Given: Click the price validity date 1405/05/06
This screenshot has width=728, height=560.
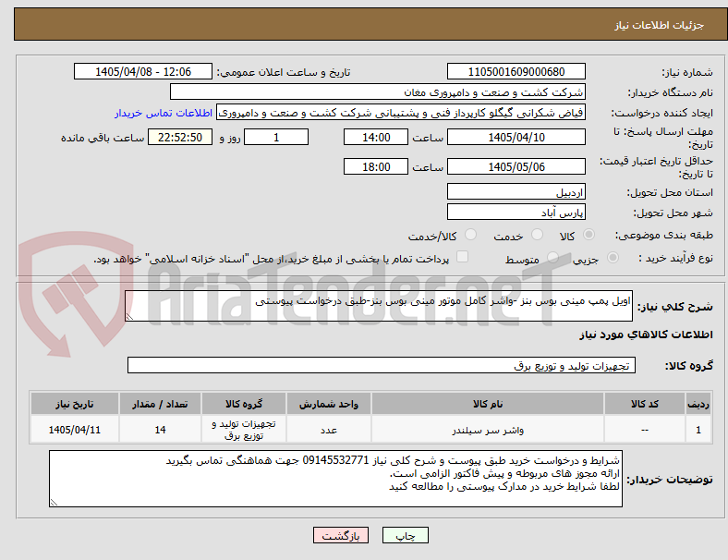Looking at the screenshot, I should (516, 166).
